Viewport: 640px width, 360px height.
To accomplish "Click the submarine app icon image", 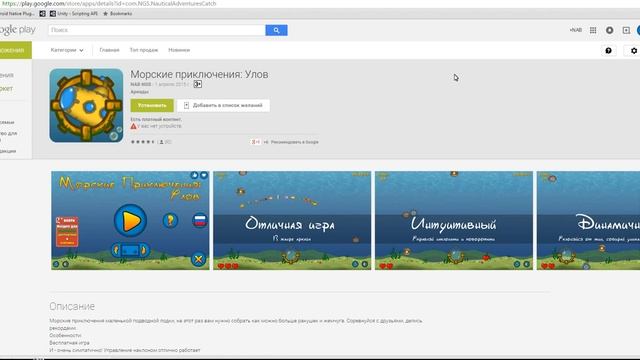I will pyautogui.click(x=86, y=105).
